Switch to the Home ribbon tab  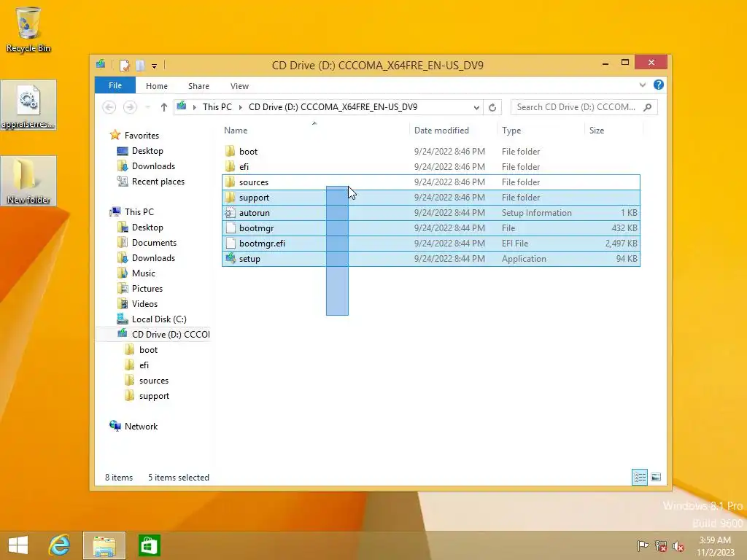tap(157, 86)
